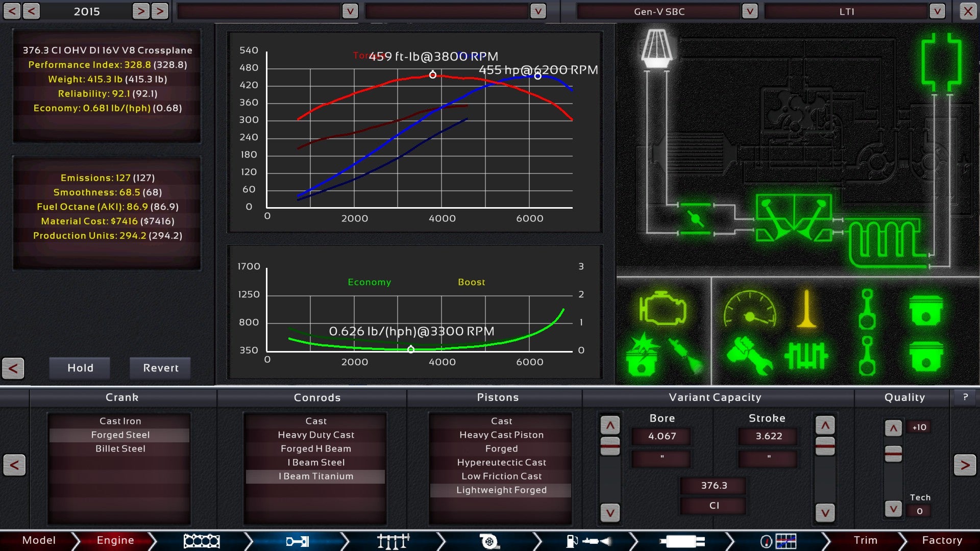Click the stroke slider handle
Screen dimensions: 980x551
pyautogui.click(x=825, y=446)
